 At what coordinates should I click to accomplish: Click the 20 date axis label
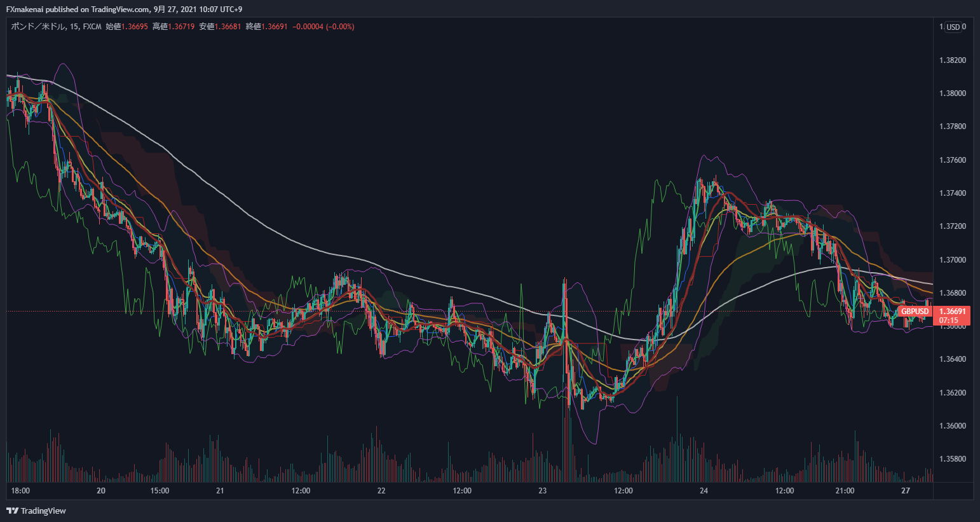[101, 491]
